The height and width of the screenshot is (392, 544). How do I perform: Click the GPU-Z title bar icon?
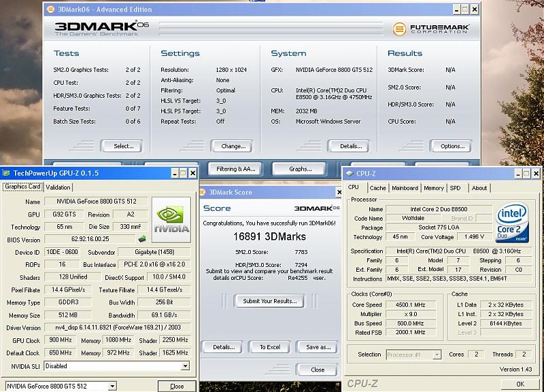(x=6, y=173)
